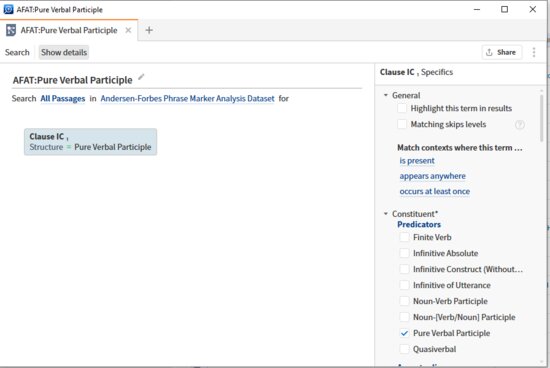Change the 'is present' match option
550x368 pixels.
417,161
